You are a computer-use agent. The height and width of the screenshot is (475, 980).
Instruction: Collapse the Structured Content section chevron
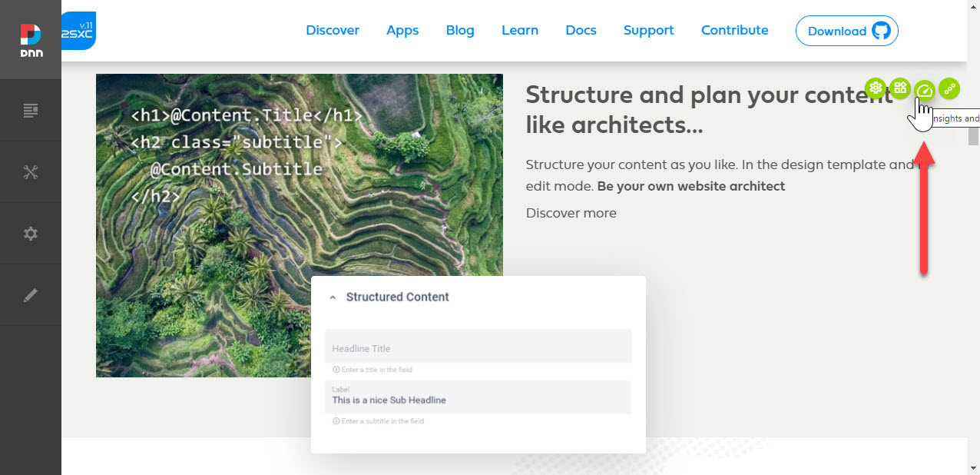(x=333, y=297)
